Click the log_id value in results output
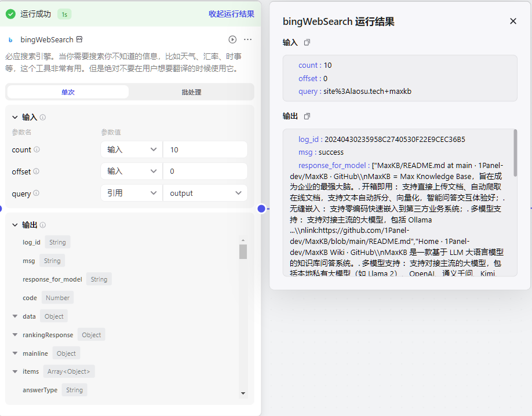This screenshot has width=532, height=416. point(395,140)
